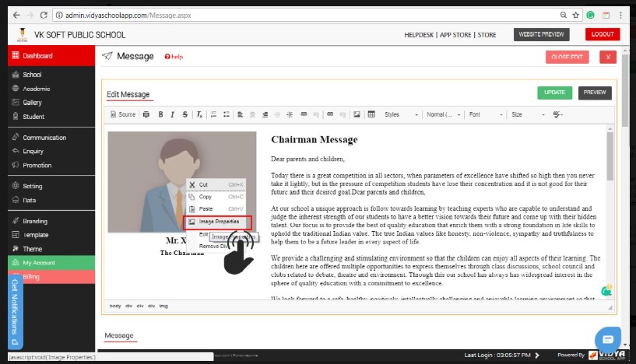Click the browser reload button
The width and height of the screenshot is (636, 364).
[44, 15]
